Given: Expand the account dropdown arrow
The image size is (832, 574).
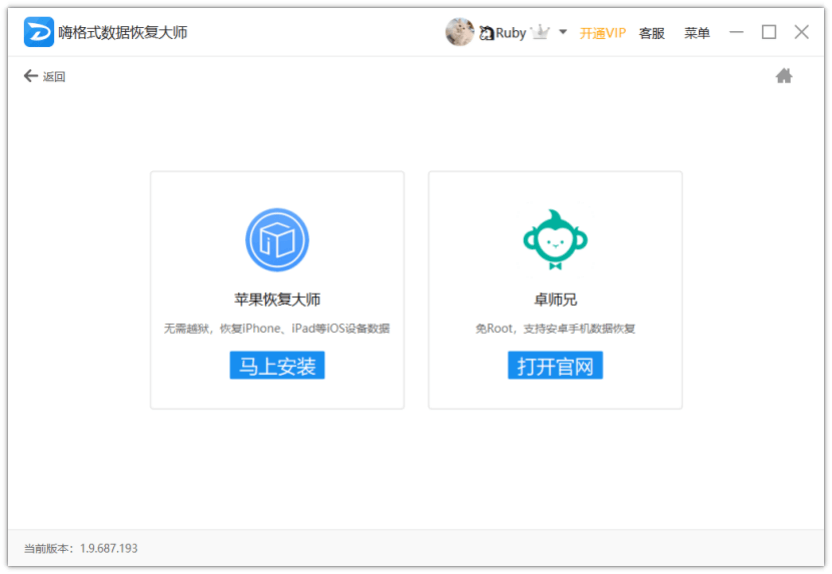Looking at the screenshot, I should (x=563, y=32).
